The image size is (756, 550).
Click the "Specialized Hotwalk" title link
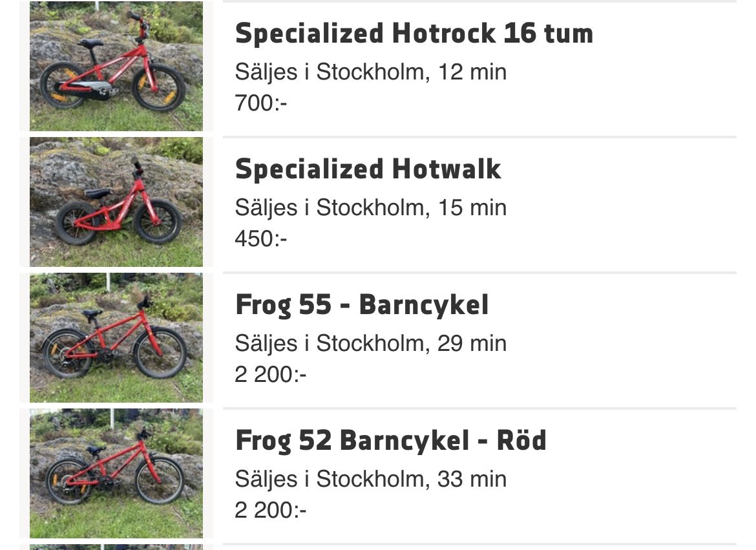(x=368, y=169)
